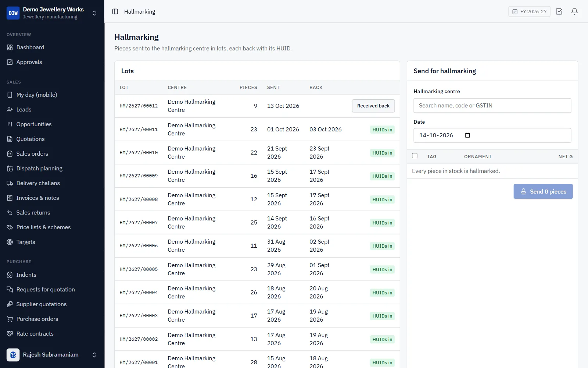588x368 pixels.
Task: Focus the Hallmarking centre search field
Action: pos(492,106)
